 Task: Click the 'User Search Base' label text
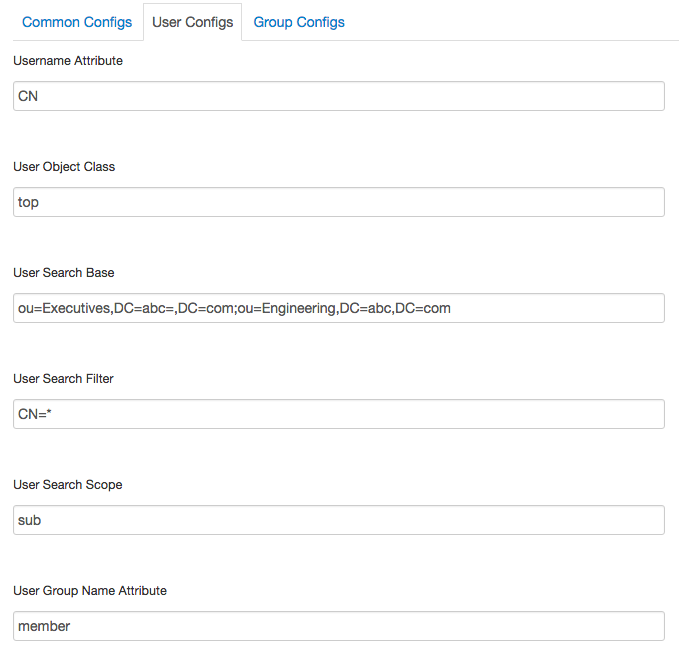click(64, 273)
